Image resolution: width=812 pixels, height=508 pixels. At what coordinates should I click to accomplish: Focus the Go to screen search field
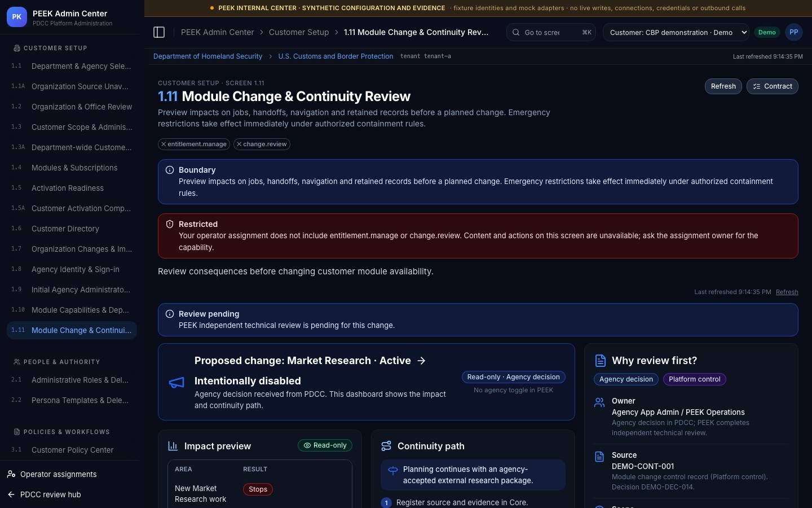551,32
